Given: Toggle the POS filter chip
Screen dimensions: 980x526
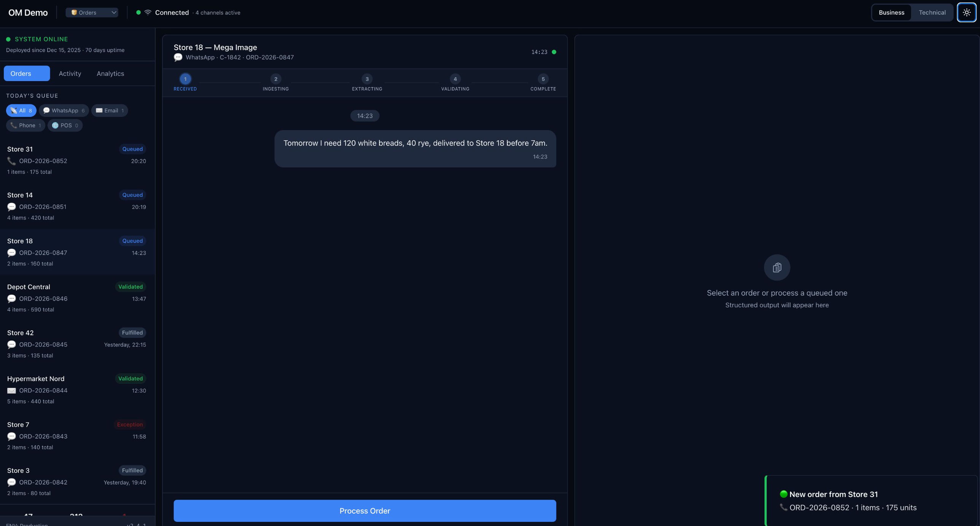Looking at the screenshot, I should [65, 125].
